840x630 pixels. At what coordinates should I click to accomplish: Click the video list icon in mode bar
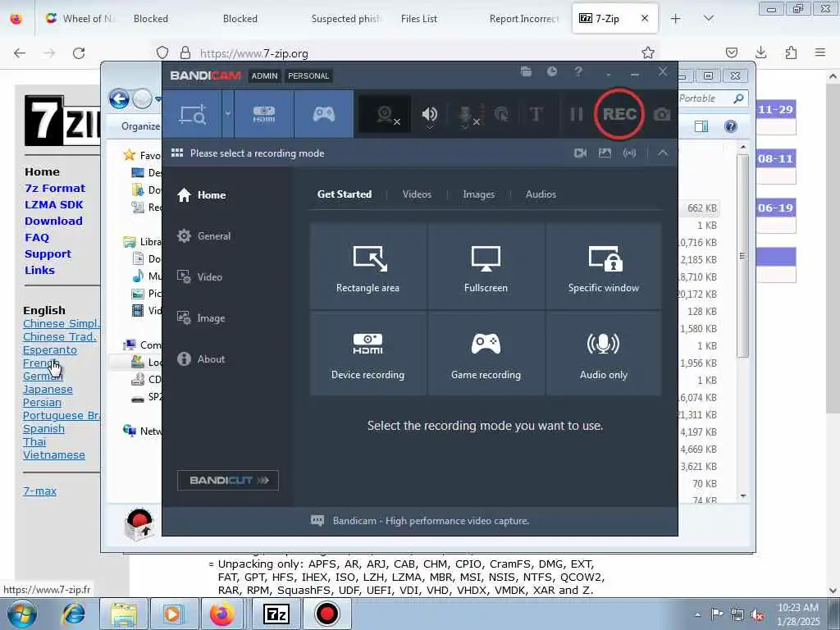pyautogui.click(x=580, y=153)
